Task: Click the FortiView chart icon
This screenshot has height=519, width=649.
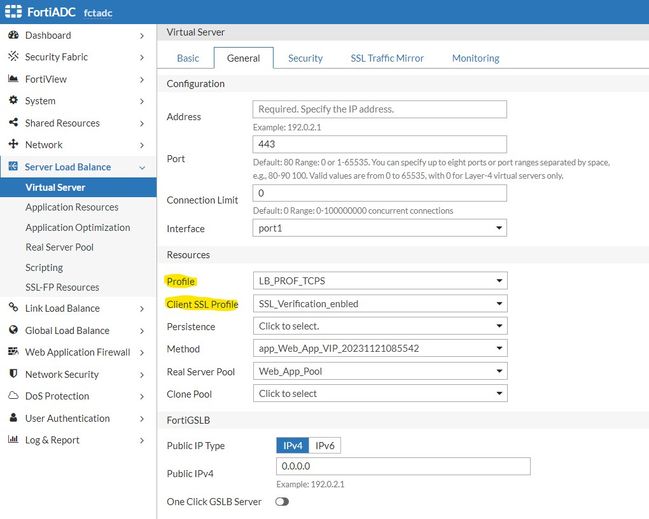Action: [x=13, y=79]
